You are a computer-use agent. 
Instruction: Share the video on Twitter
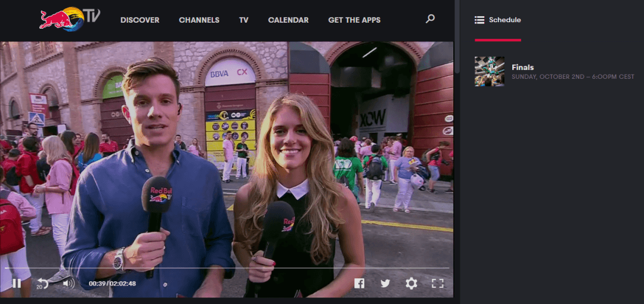[x=385, y=284]
